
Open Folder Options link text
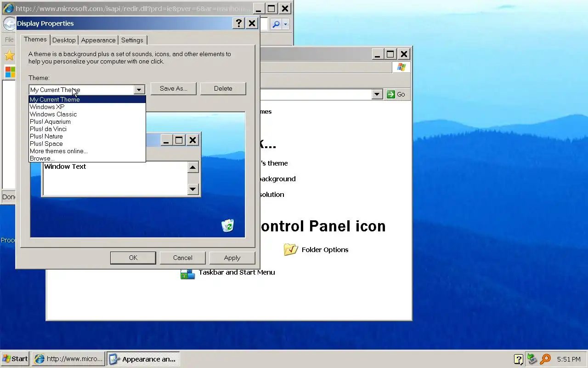(325, 250)
